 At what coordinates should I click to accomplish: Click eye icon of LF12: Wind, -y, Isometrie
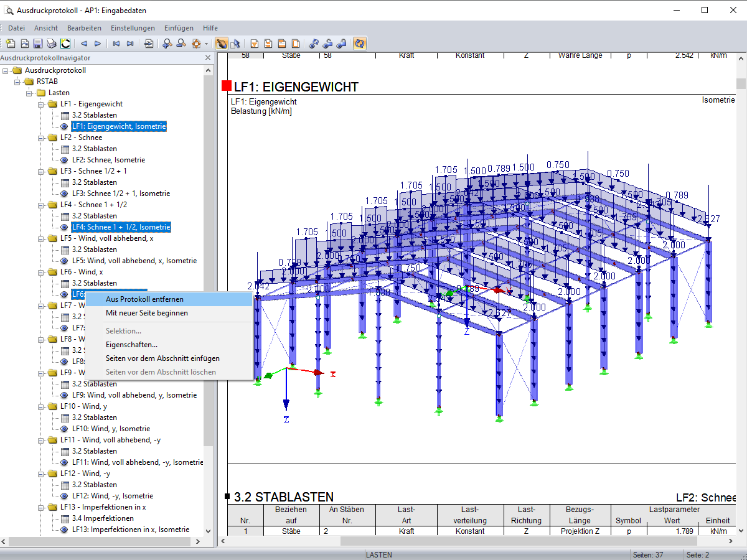click(x=65, y=496)
